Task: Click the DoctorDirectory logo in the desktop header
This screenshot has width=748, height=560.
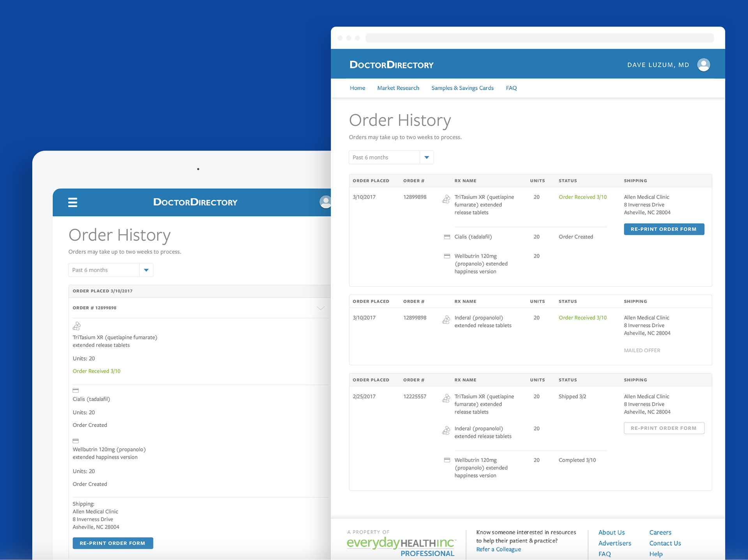Action: click(x=391, y=65)
